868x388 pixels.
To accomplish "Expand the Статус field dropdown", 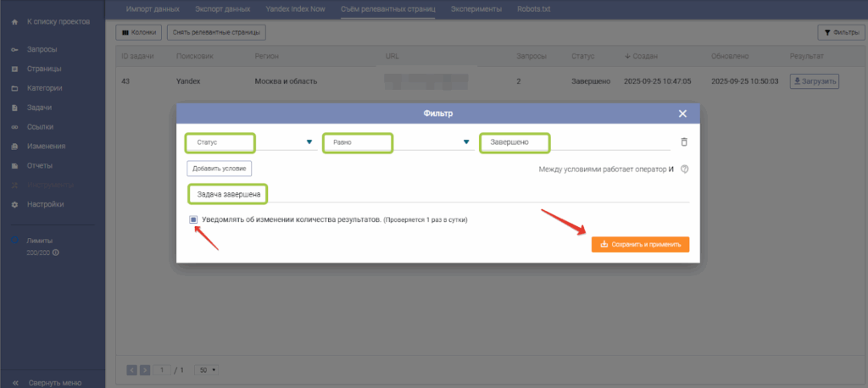I will coord(309,142).
